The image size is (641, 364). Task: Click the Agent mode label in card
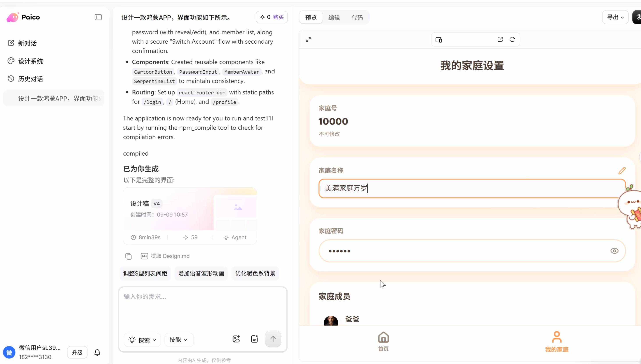(235, 237)
